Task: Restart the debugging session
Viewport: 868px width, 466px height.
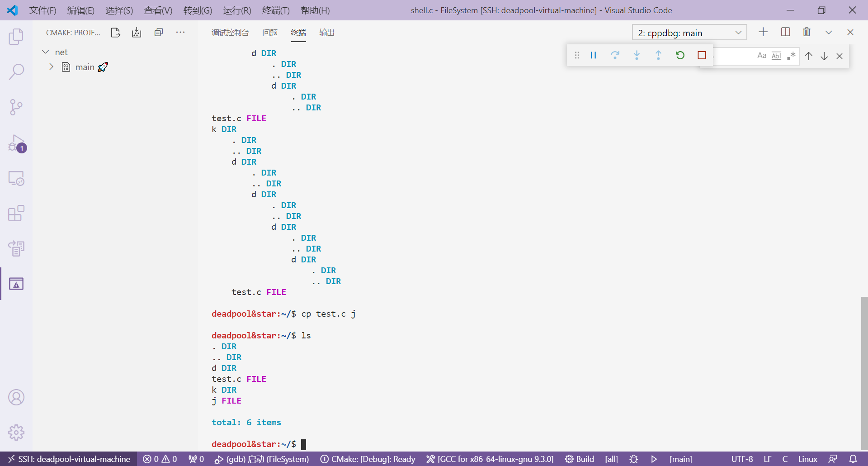Action: (680, 55)
